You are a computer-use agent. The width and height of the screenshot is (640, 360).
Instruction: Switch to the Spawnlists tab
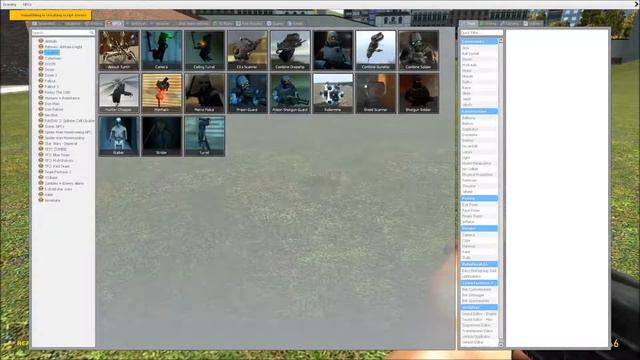pos(44,24)
